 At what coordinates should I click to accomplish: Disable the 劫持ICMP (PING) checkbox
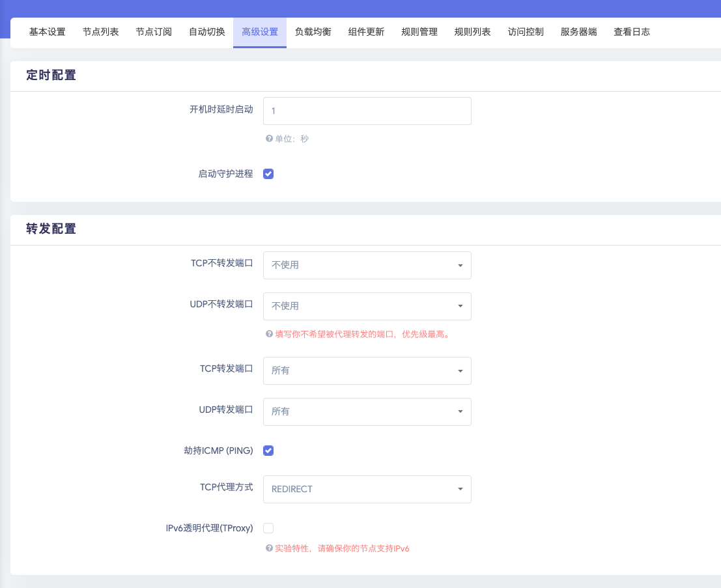pos(268,451)
